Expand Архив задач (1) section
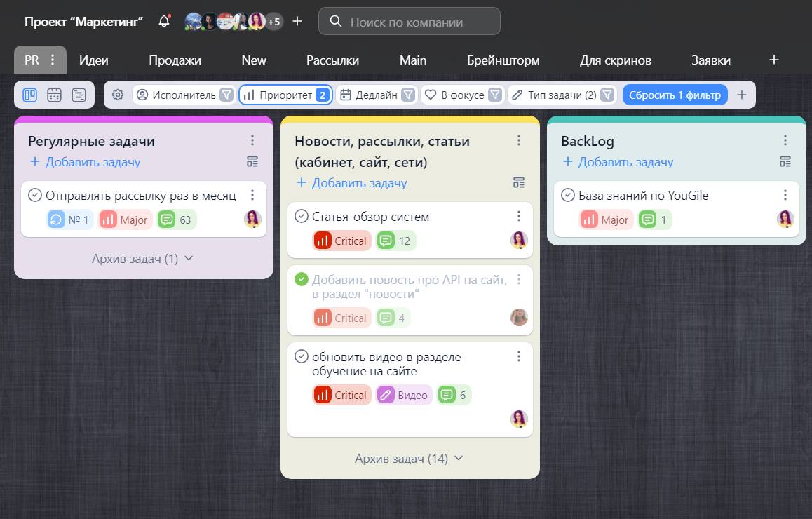 (x=142, y=259)
